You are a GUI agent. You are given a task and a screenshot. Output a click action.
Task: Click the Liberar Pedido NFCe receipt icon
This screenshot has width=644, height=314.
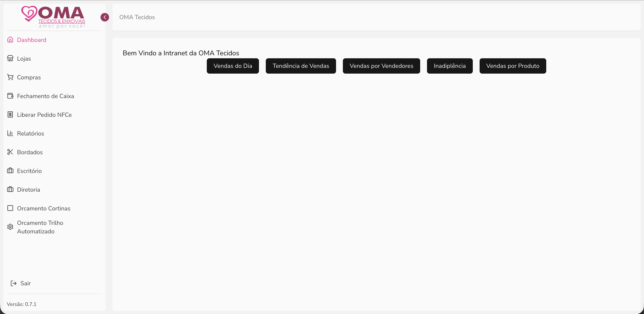(x=10, y=115)
